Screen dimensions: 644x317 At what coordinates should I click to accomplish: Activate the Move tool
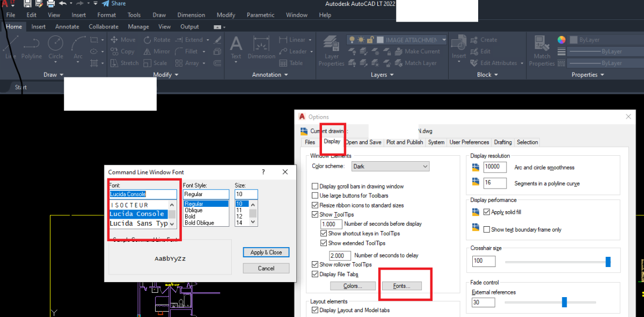(x=123, y=40)
